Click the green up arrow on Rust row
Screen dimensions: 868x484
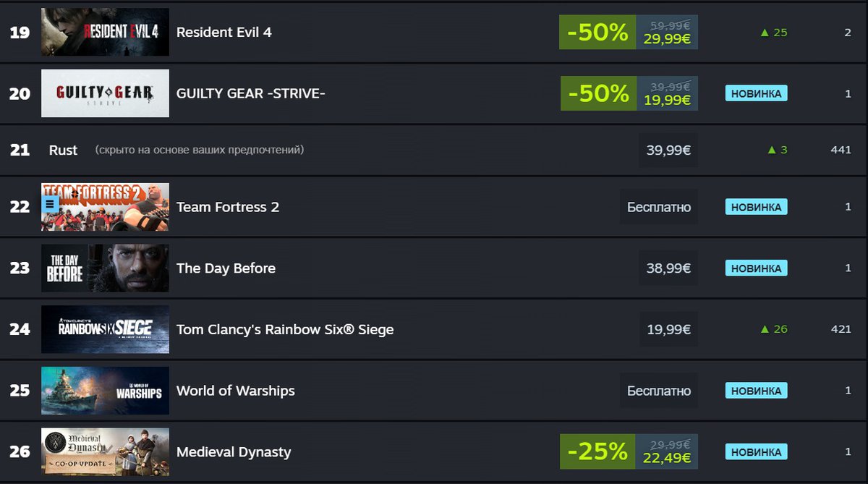pyautogui.click(x=772, y=150)
